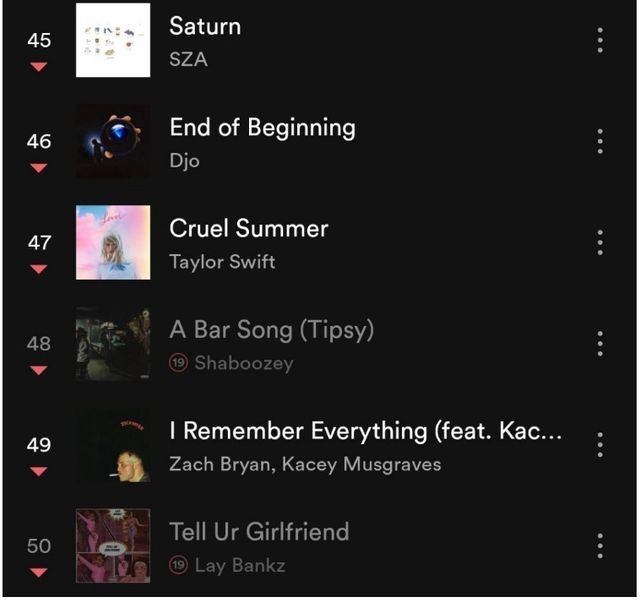Screen dimensions: 640x603
Task: Open End of Beginning album artwork
Action: (x=113, y=141)
